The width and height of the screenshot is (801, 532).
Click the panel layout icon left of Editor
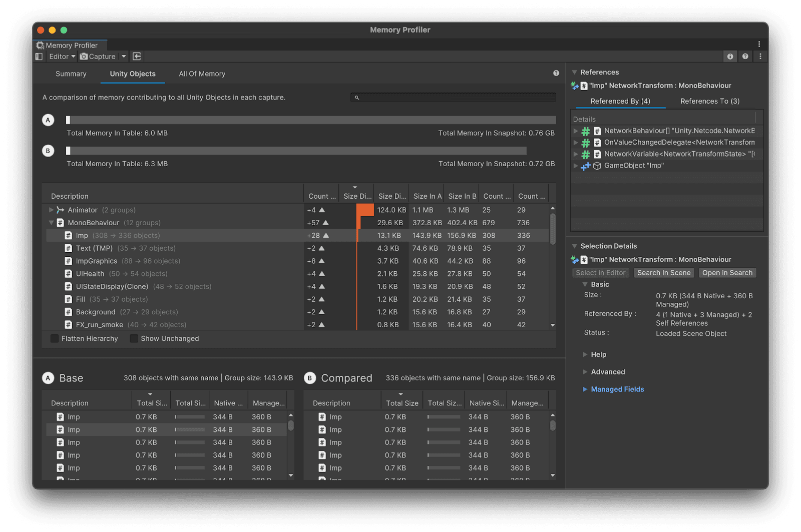pos(39,56)
